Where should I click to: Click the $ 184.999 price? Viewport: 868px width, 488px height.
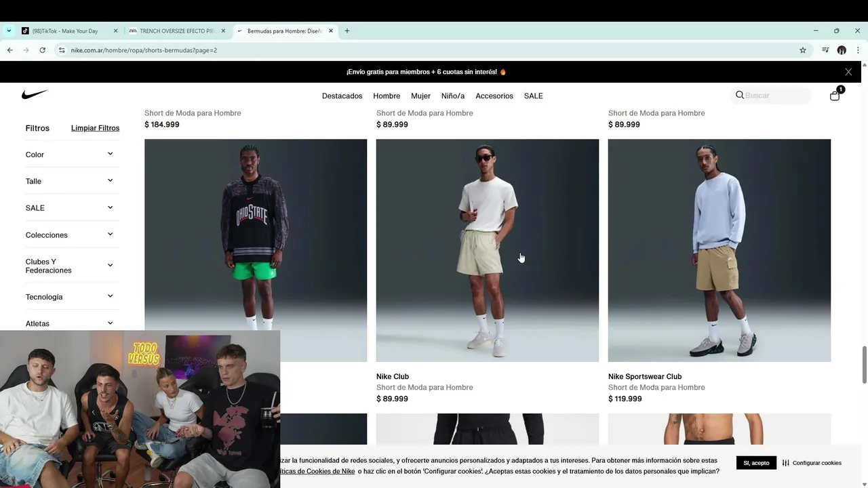[161, 125]
